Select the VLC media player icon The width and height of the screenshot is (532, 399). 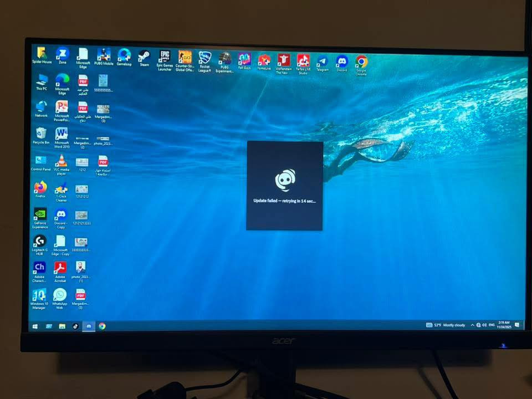click(x=62, y=162)
